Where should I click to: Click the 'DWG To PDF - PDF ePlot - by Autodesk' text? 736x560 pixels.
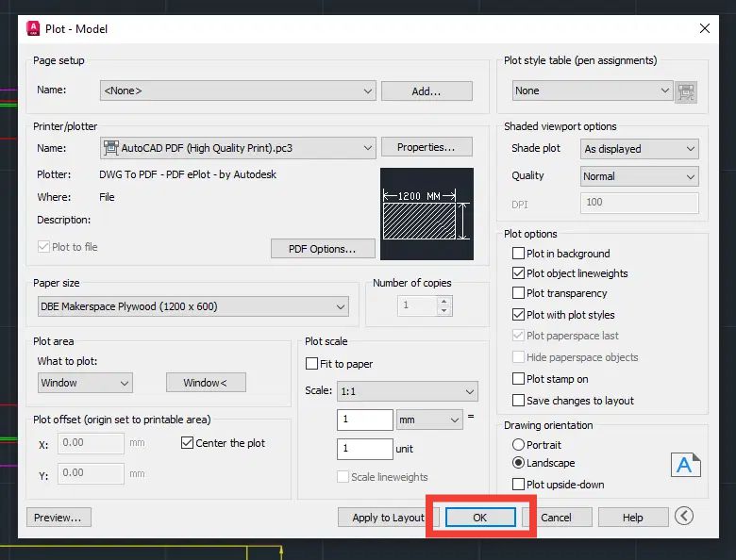188,174
